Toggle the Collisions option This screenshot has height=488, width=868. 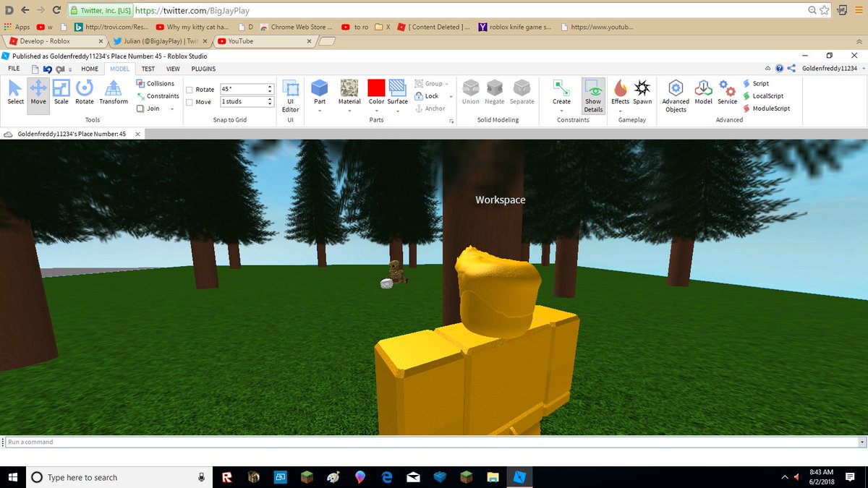tap(156, 83)
